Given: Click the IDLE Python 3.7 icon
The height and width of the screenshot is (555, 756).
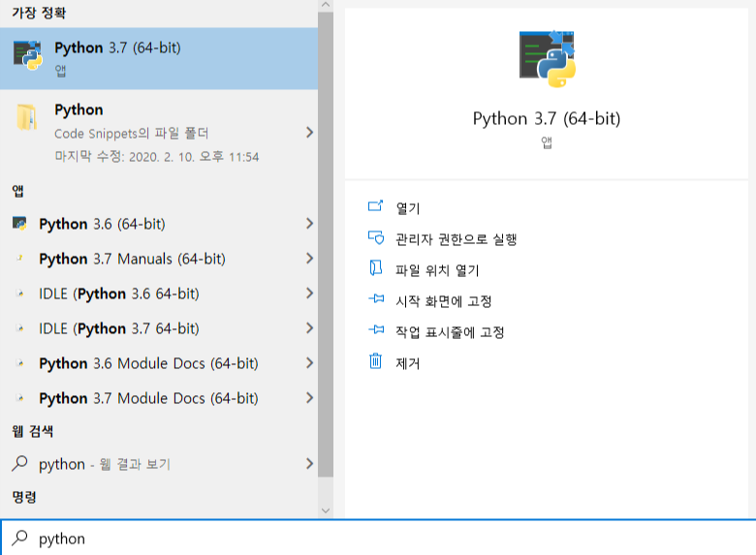Looking at the screenshot, I should click(19, 328).
